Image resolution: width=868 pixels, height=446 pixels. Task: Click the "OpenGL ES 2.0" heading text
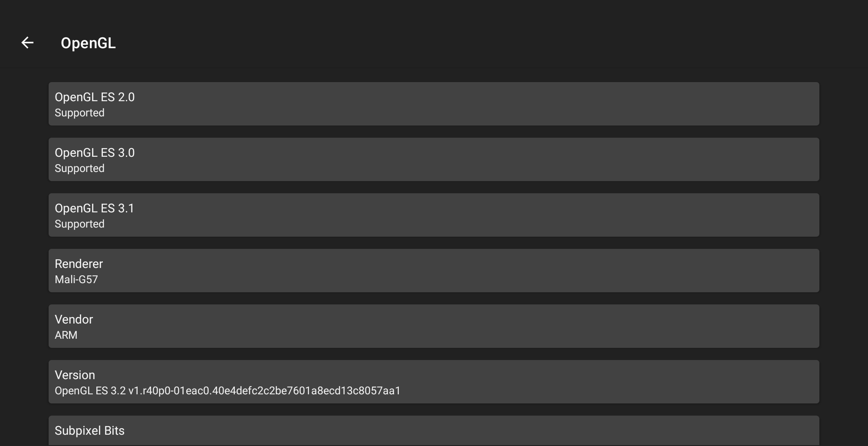coord(95,97)
